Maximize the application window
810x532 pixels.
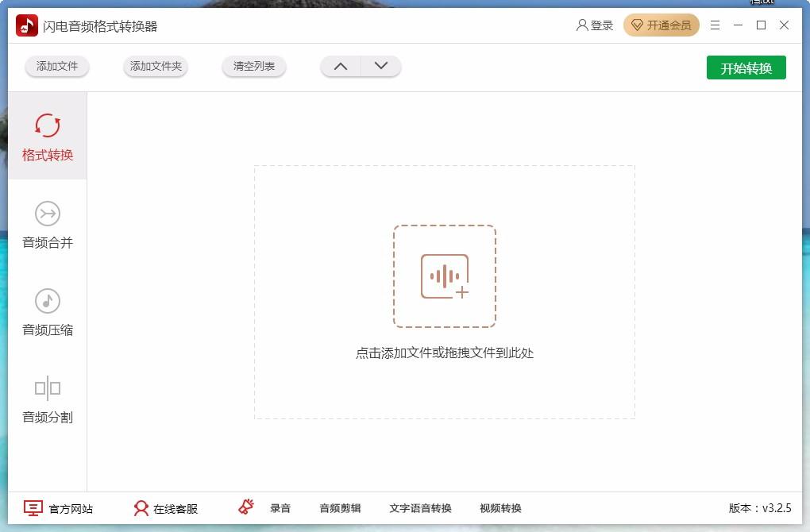click(761, 25)
